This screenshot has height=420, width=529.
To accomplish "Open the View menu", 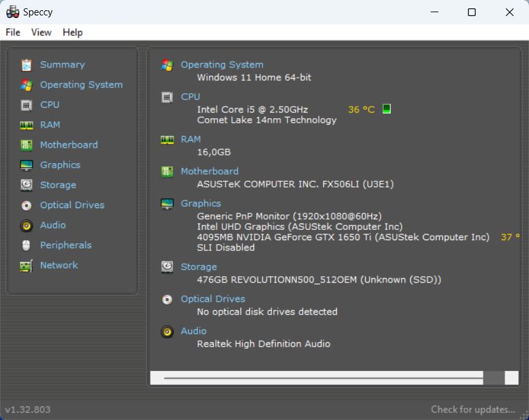I will pyautogui.click(x=41, y=32).
